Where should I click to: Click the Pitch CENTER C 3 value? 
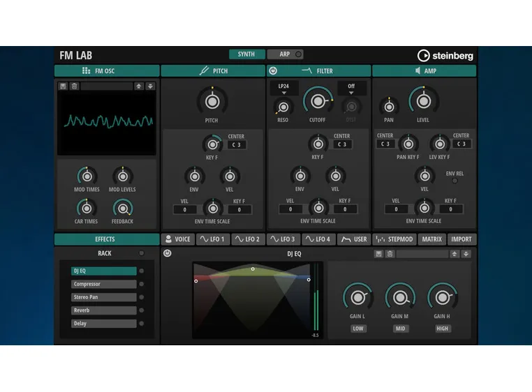pos(237,145)
